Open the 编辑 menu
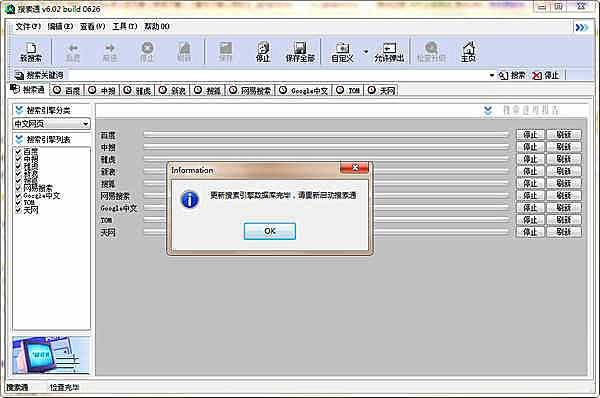Screen dimensions: 600x398 pos(60,26)
